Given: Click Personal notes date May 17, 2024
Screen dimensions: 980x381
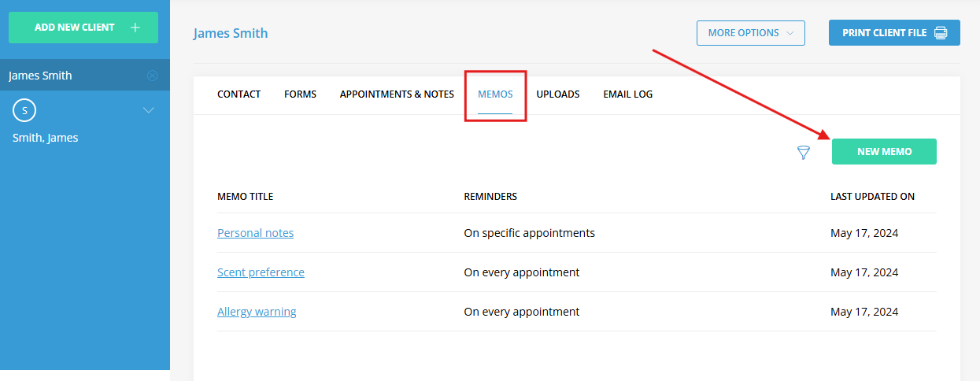Looking at the screenshot, I should click(864, 233).
